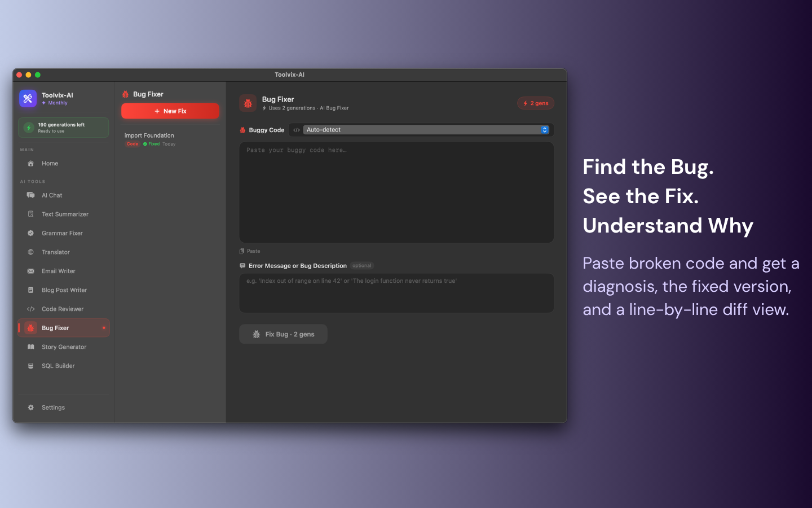812x508 pixels.
Task: Open AI Chat via its bubble icon
Action: pyautogui.click(x=31, y=195)
